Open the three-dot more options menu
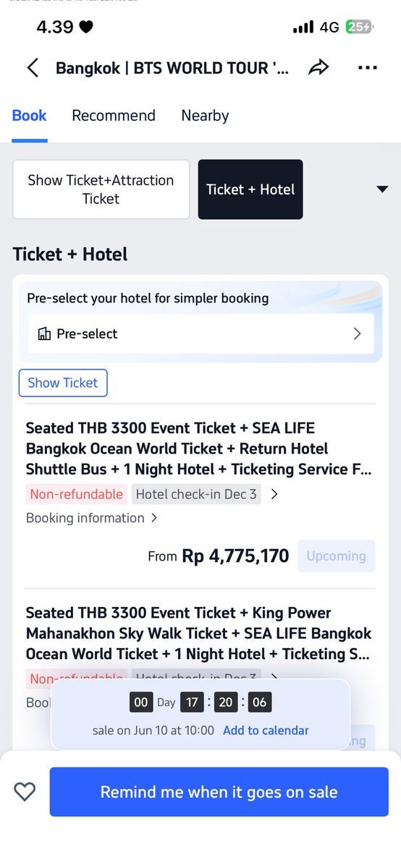The image size is (401, 868). click(x=368, y=68)
